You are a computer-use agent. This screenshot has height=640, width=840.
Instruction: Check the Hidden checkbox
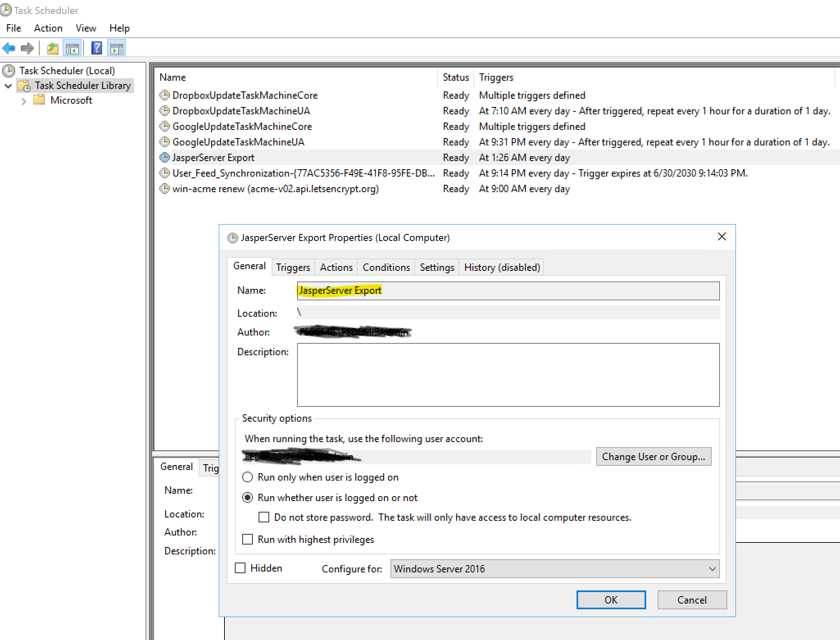[240, 568]
